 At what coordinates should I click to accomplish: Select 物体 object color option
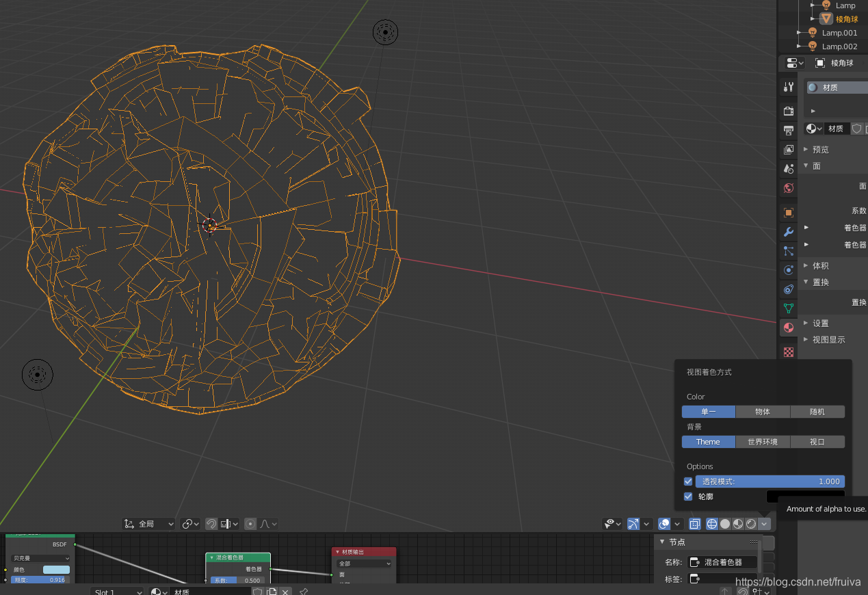pos(763,412)
